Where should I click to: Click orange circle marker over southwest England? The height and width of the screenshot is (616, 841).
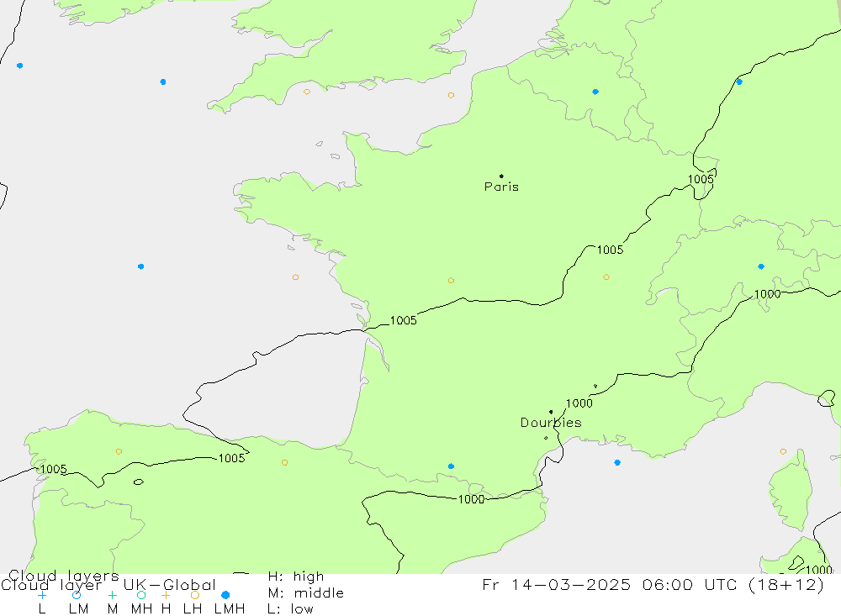coord(307,92)
